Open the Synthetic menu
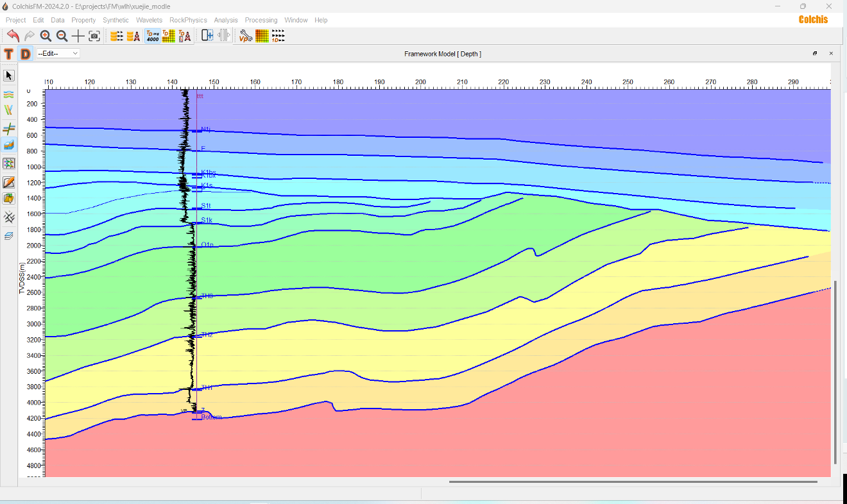 [x=116, y=20]
